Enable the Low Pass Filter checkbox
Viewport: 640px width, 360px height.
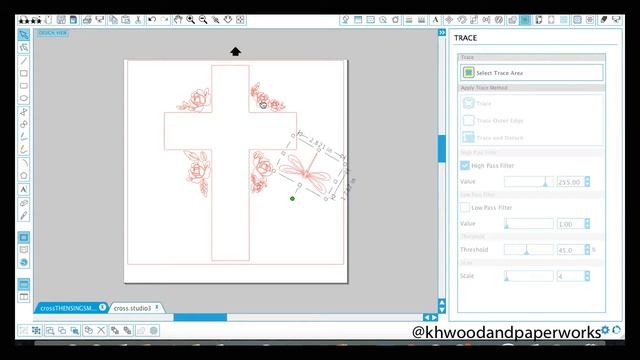(465, 207)
